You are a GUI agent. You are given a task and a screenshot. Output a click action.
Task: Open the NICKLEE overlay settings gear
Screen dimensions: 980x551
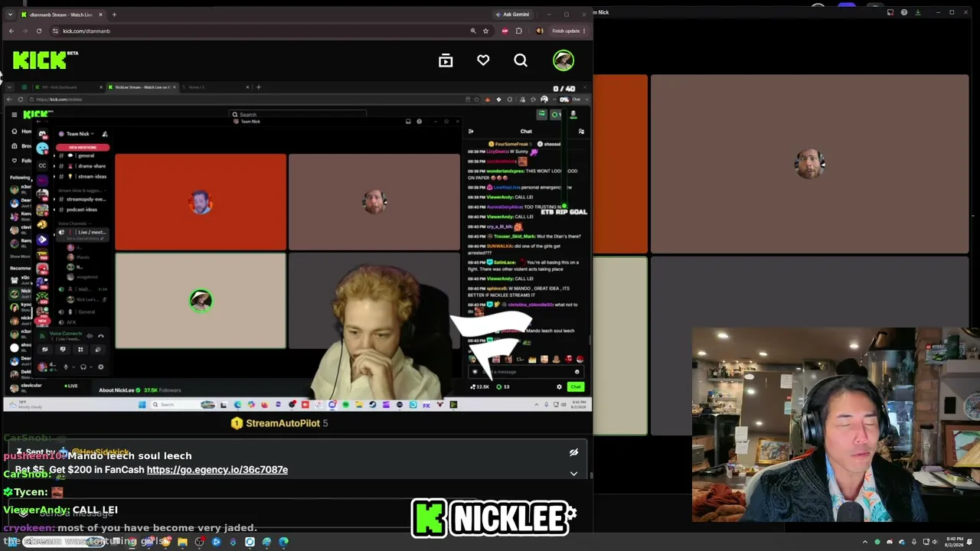tap(570, 512)
